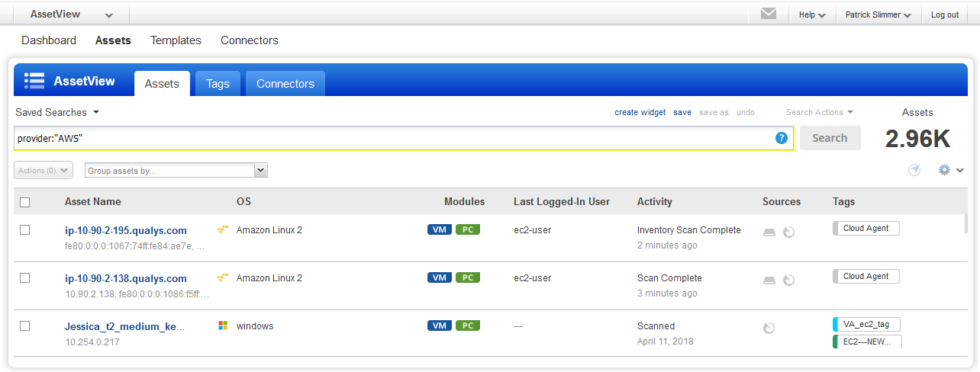
Task: Open Templates section
Action: click(x=176, y=40)
